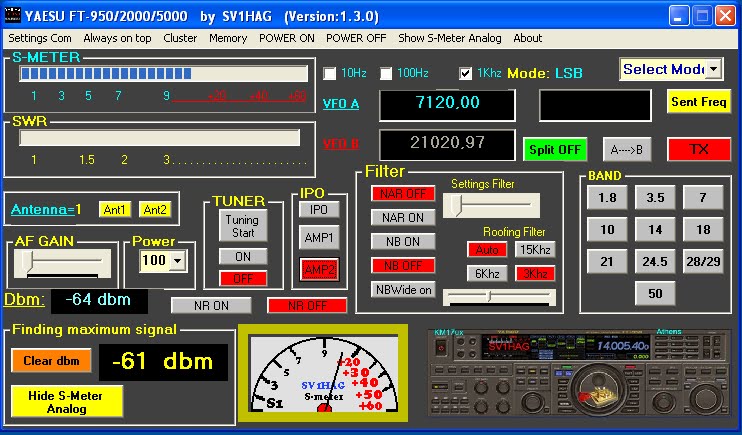Image resolution: width=742 pixels, height=435 pixels.
Task: Select Auto roofing filter
Action: pos(487,249)
